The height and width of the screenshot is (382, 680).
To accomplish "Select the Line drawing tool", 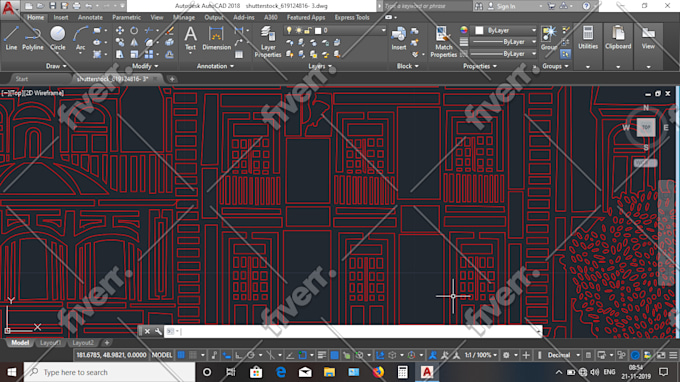I will coord(11,38).
